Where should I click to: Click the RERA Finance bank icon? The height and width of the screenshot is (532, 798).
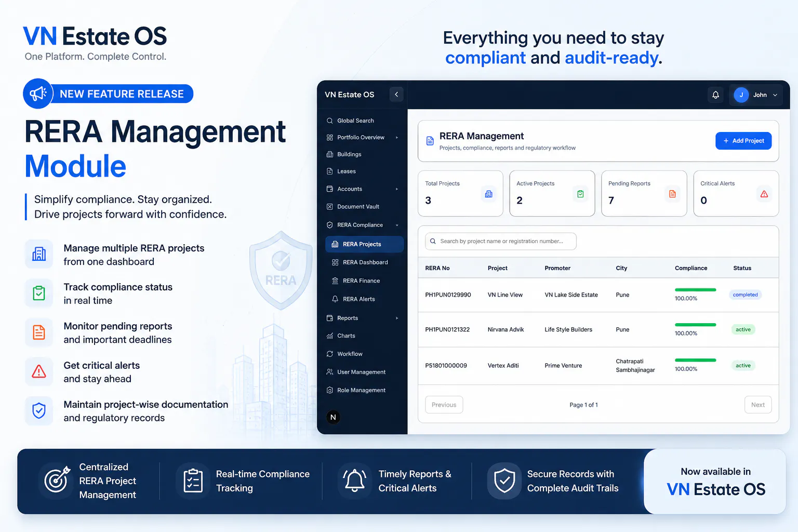(335, 281)
